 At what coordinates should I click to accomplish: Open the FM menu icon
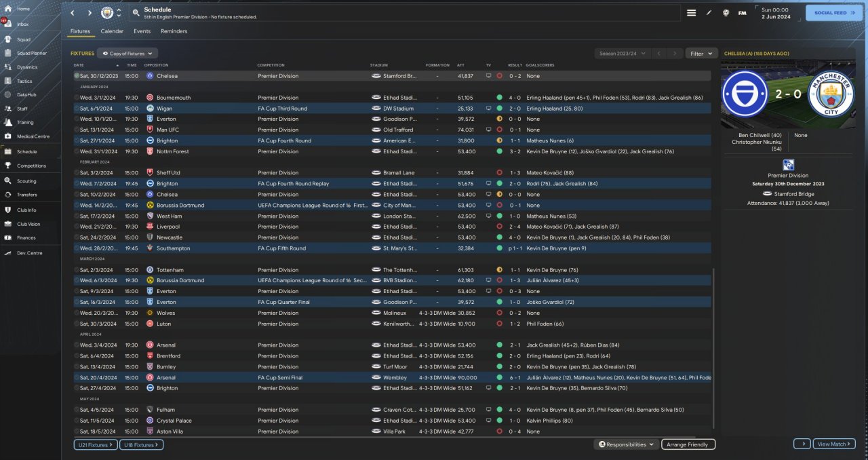[742, 13]
